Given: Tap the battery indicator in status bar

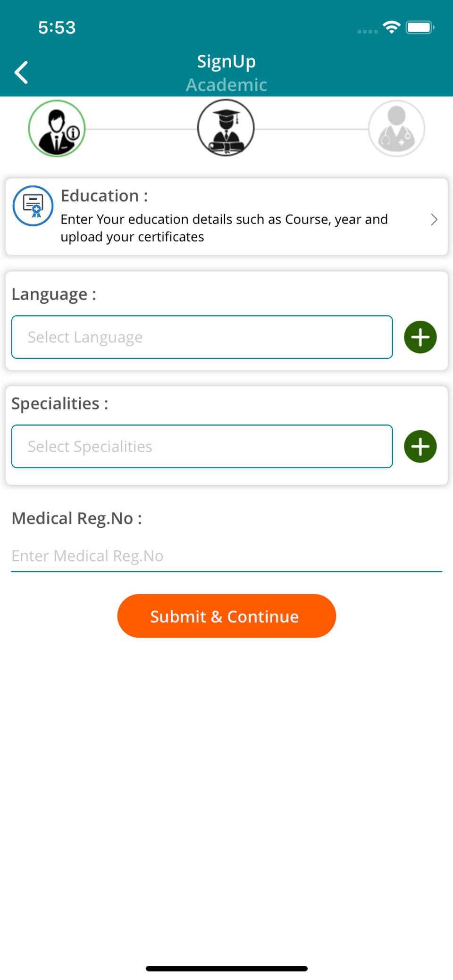Looking at the screenshot, I should (420, 27).
